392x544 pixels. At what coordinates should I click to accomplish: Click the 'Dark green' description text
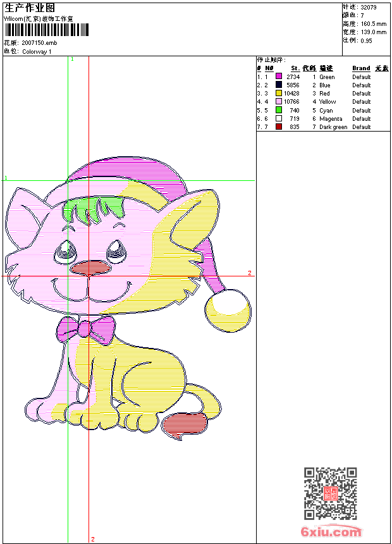[333, 127]
